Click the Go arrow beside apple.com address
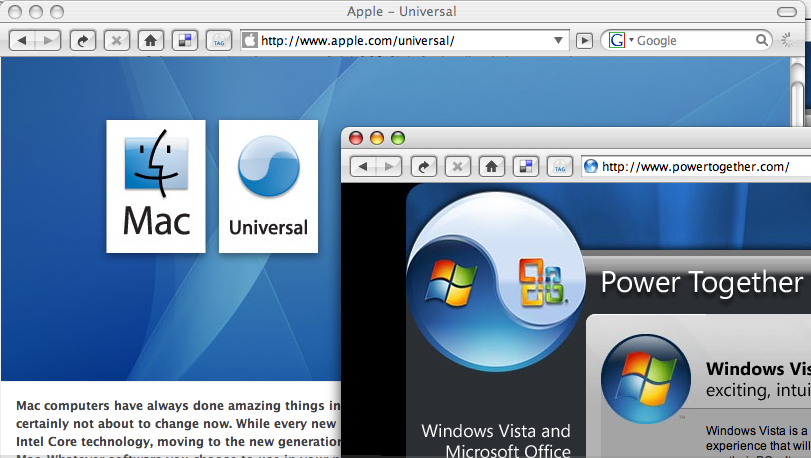The height and width of the screenshot is (458, 811). 585,41
